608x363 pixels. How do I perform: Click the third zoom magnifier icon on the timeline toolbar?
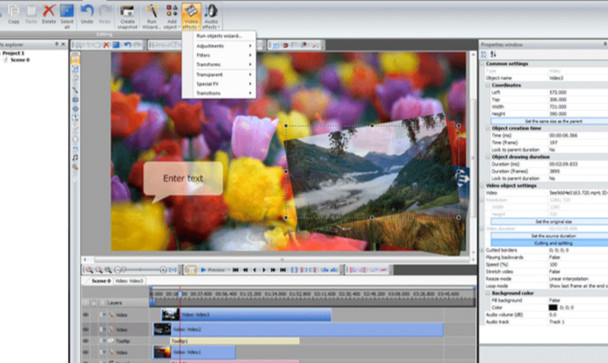tap(108, 270)
